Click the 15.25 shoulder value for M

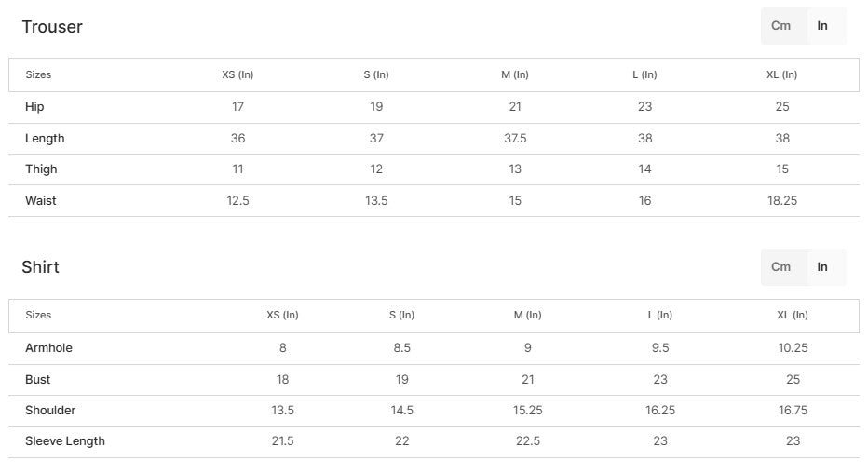click(x=528, y=411)
